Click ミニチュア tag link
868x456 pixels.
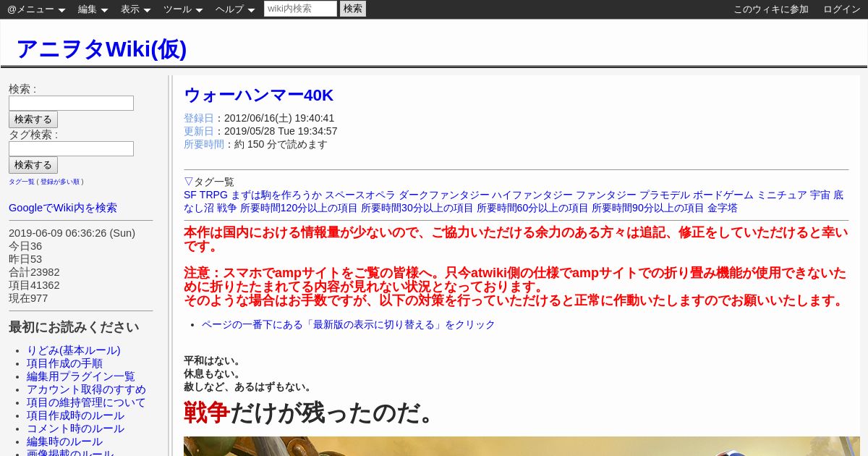coord(782,195)
